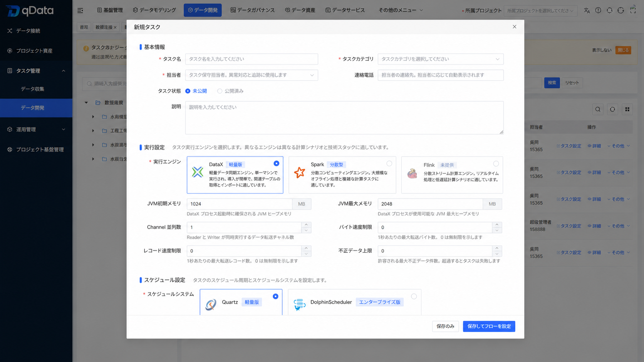
Task: Increase レコード速度制限 with up arrow
Action: [x=306, y=248]
